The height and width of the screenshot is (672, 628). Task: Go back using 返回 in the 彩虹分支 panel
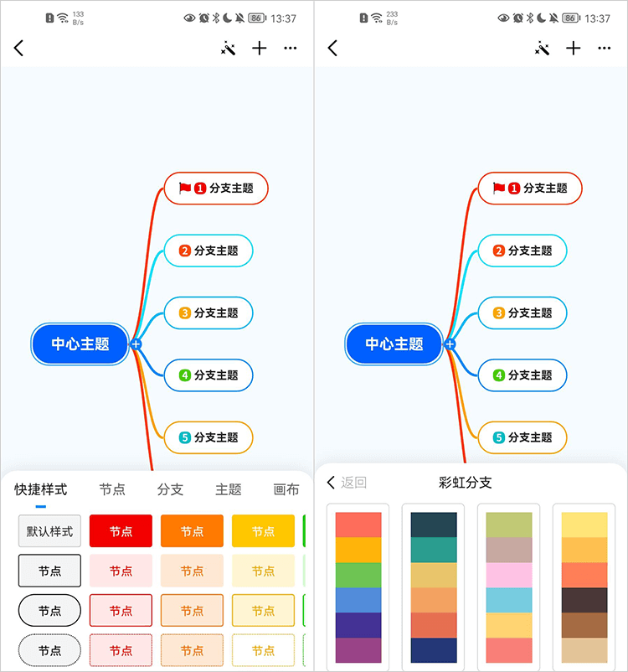click(347, 483)
